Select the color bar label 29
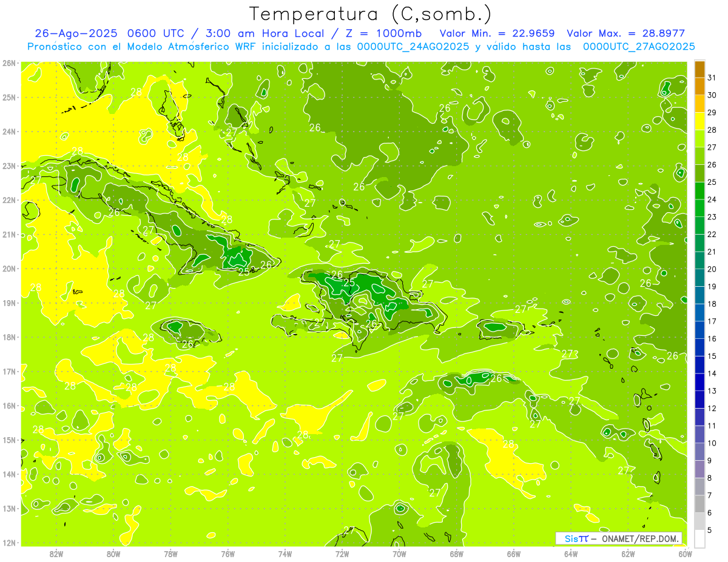728x562 pixels. point(712,113)
